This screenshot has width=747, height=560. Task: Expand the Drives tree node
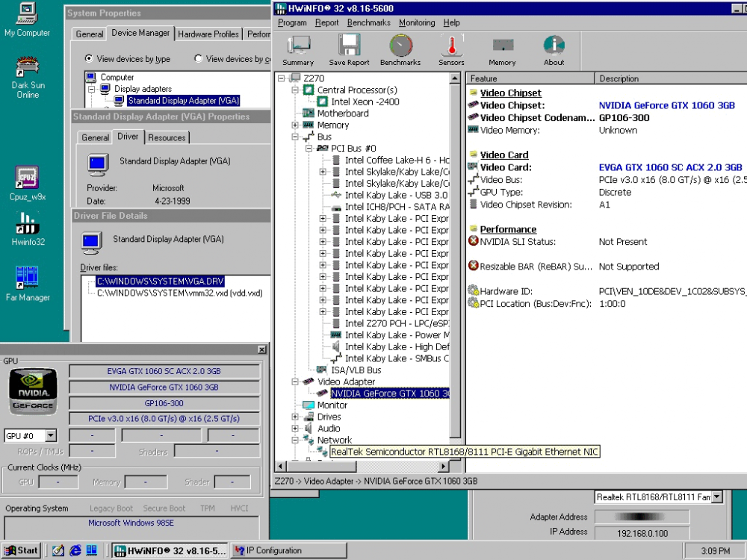tap(295, 417)
